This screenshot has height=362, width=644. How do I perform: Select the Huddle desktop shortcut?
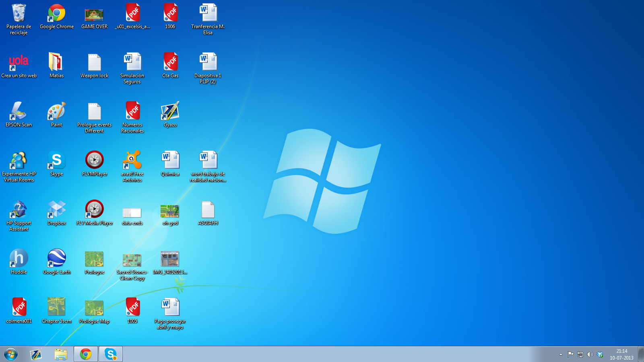19,262
